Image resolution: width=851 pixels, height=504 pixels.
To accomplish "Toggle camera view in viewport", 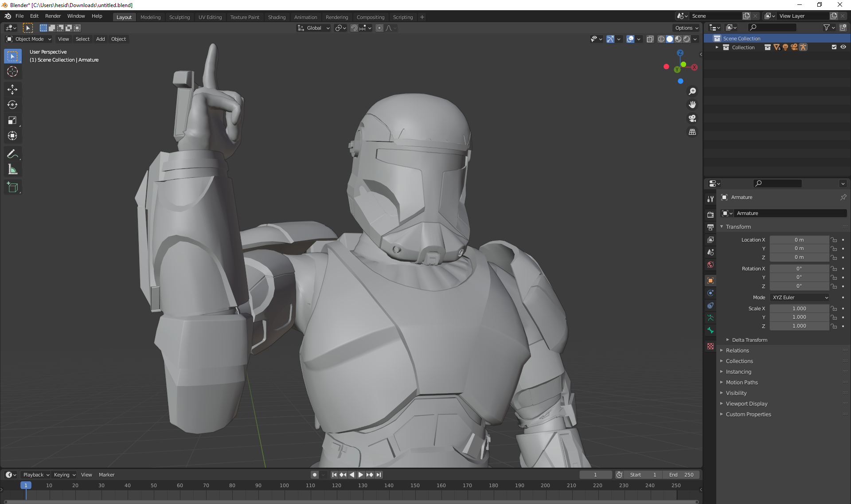I will pyautogui.click(x=692, y=118).
